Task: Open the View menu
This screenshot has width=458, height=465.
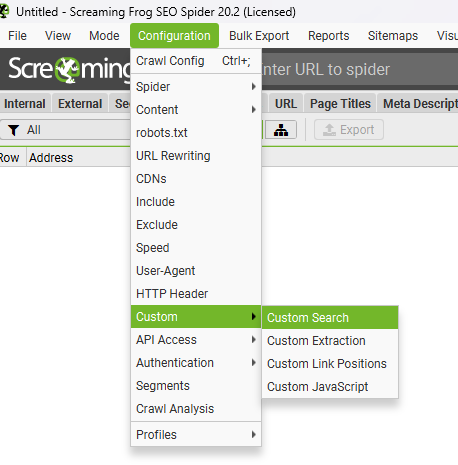Action: pyautogui.click(x=58, y=36)
